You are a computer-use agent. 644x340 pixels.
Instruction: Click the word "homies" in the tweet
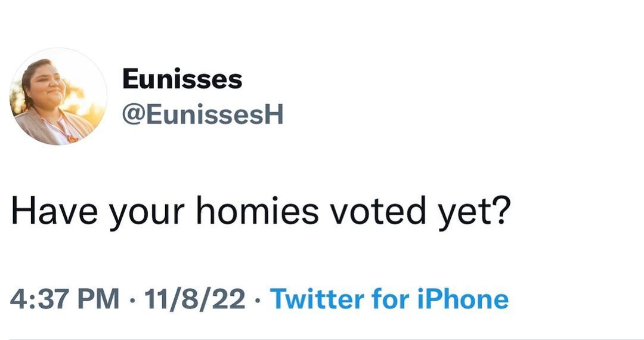(258, 214)
